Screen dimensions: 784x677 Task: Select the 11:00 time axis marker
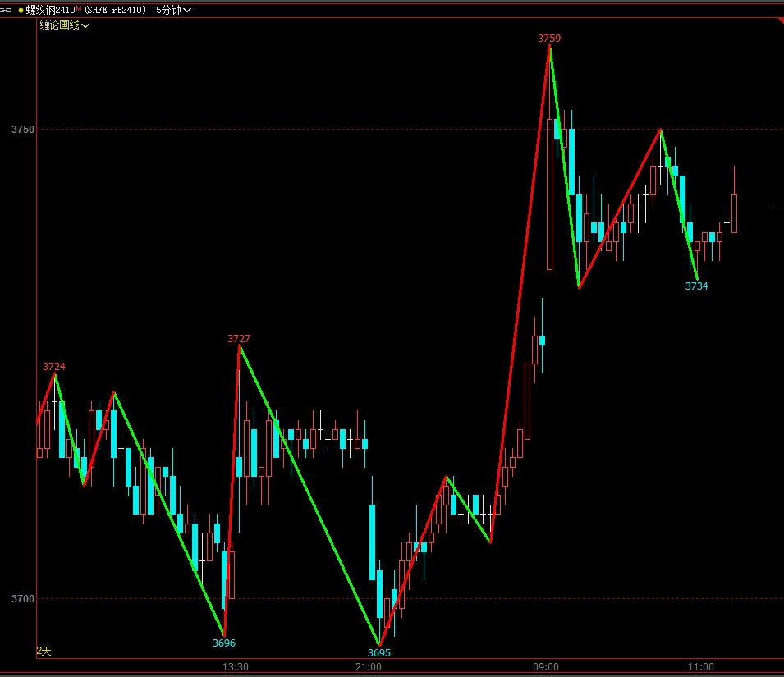pyautogui.click(x=701, y=667)
